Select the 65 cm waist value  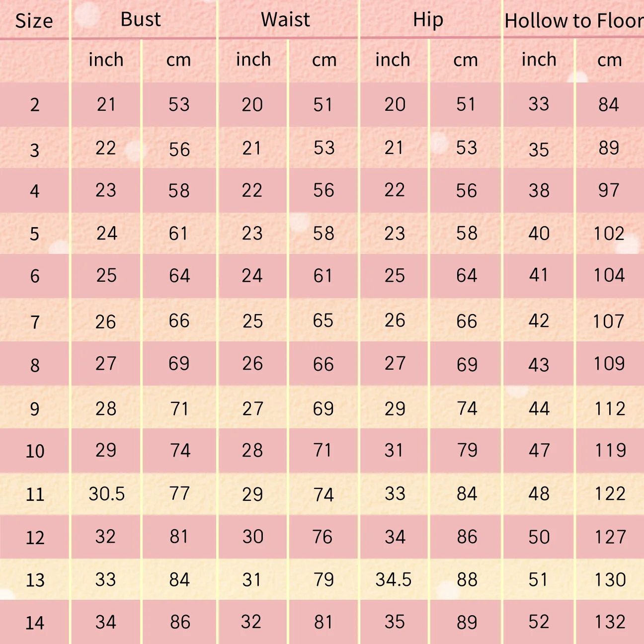pyautogui.click(x=323, y=321)
